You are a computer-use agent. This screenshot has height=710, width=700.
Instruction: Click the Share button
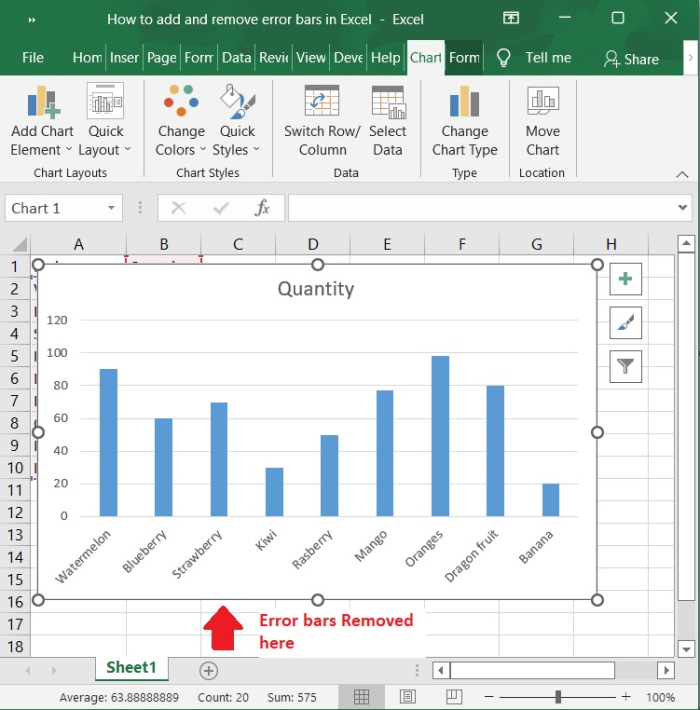click(x=631, y=59)
